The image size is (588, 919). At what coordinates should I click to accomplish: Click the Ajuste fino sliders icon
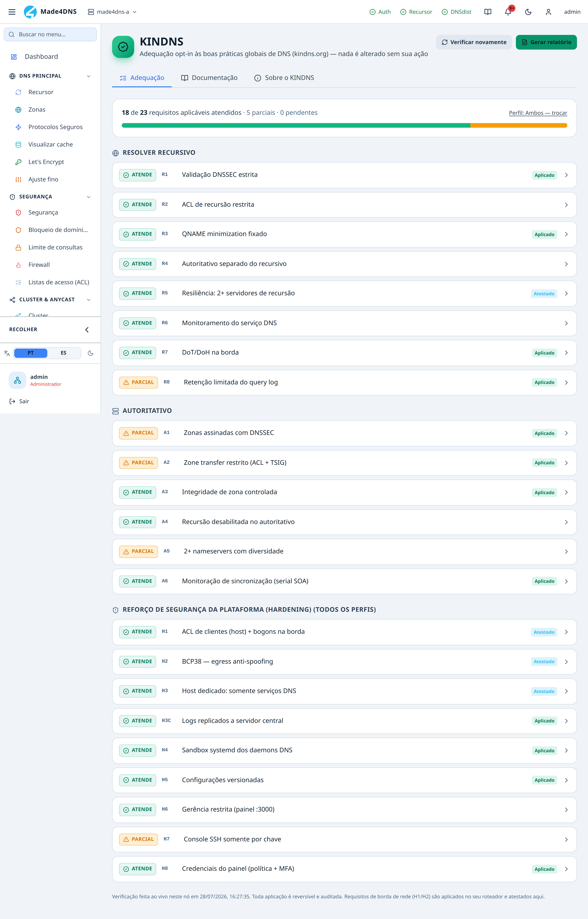click(x=18, y=179)
